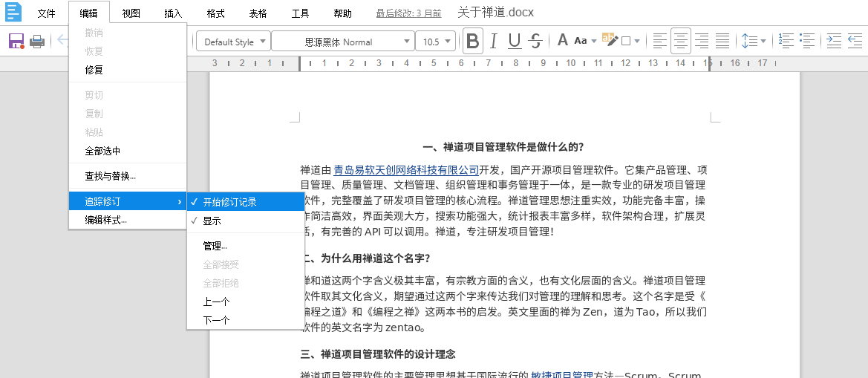Justify the paragraph text

(722, 41)
